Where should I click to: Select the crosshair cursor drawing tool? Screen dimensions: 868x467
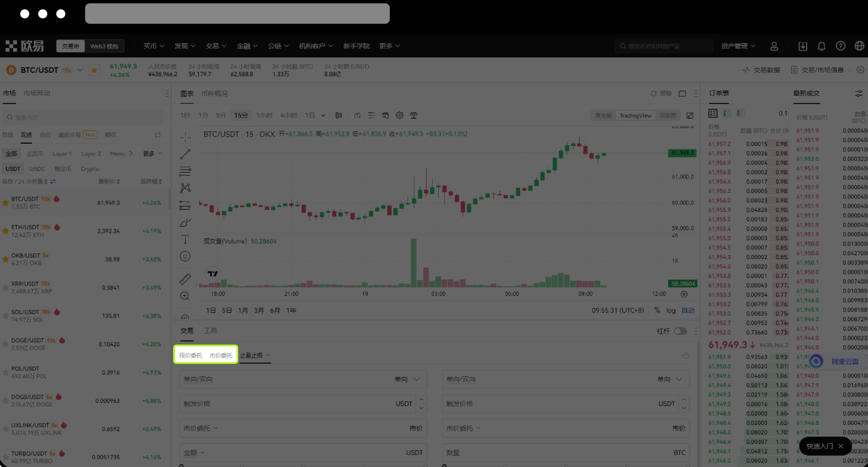point(185,137)
